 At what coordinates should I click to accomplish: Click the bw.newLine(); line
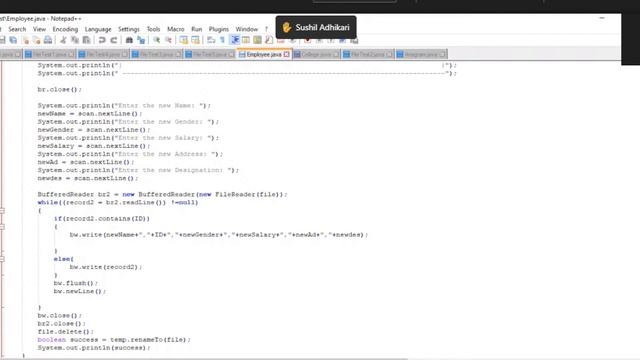coord(80,291)
